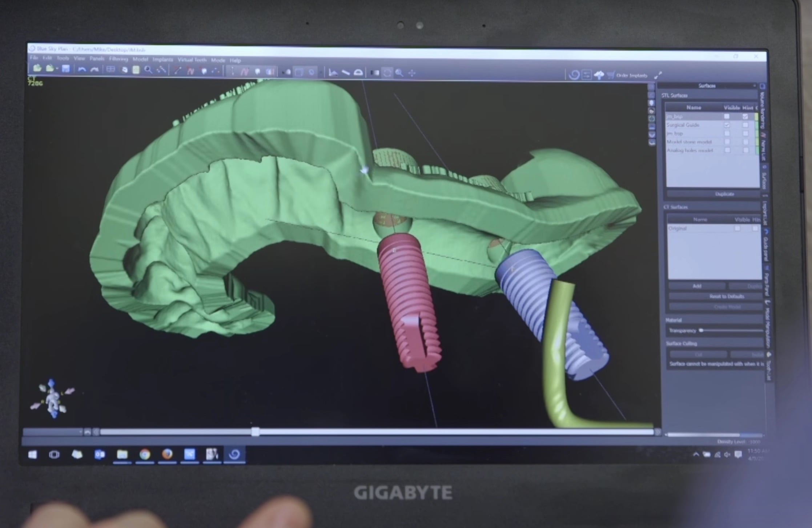Click the Transparency slider handle
Viewport: 812px width, 528px height.
pyautogui.click(x=702, y=331)
